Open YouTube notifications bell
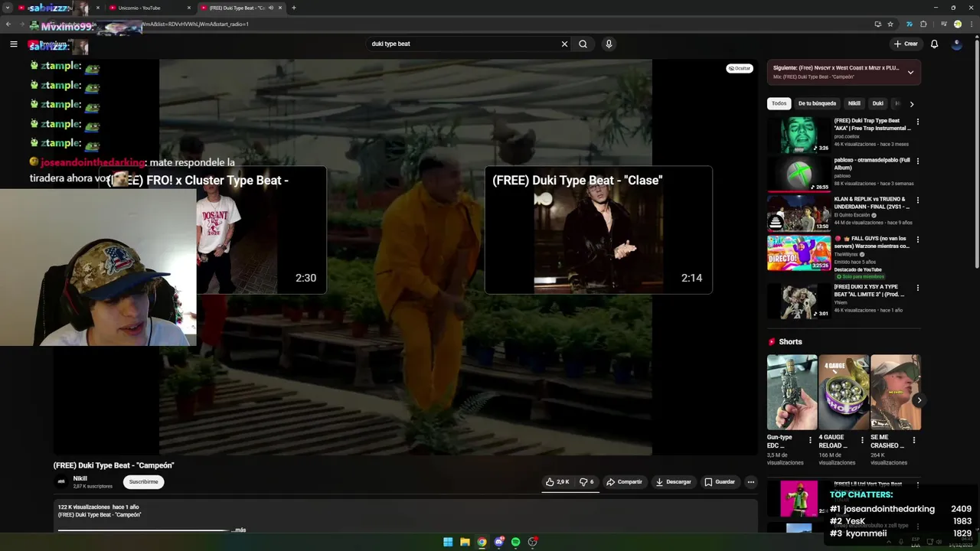The image size is (980, 551). coord(934,44)
